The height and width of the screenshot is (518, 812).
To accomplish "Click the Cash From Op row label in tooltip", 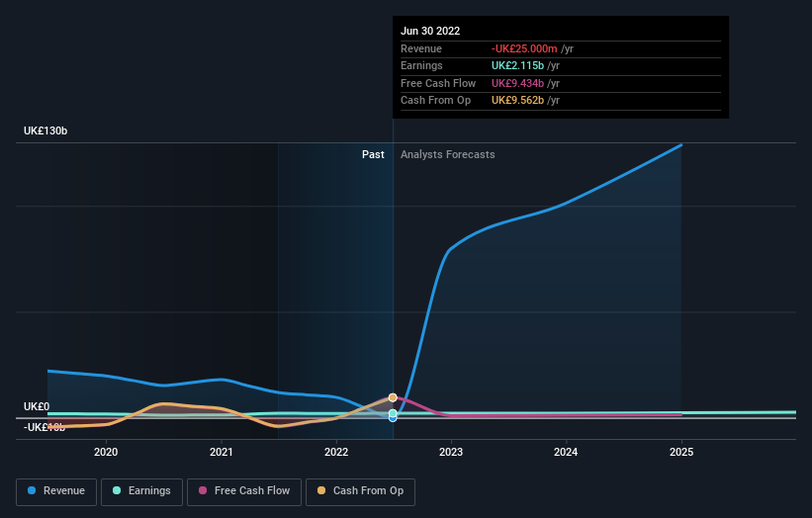I will pyautogui.click(x=435, y=101).
